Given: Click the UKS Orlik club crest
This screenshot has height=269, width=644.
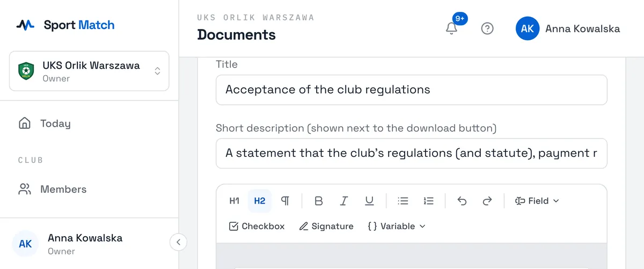Looking at the screenshot, I should click(26, 71).
